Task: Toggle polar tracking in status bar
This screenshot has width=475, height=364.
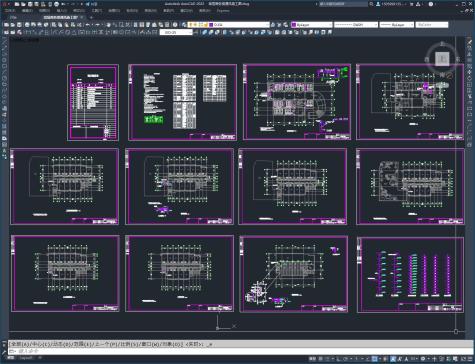Action: [345, 359]
